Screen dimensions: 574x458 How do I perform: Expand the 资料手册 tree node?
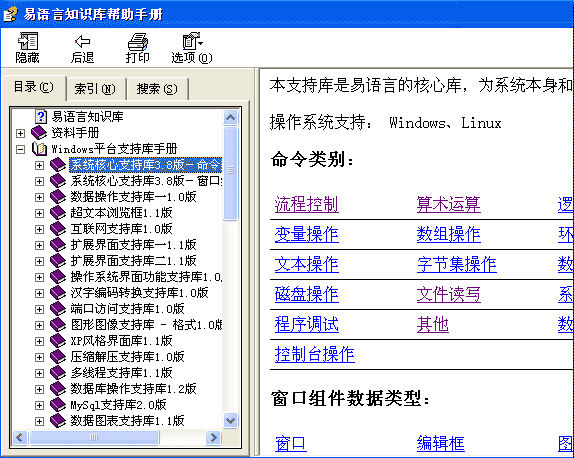(x=20, y=133)
